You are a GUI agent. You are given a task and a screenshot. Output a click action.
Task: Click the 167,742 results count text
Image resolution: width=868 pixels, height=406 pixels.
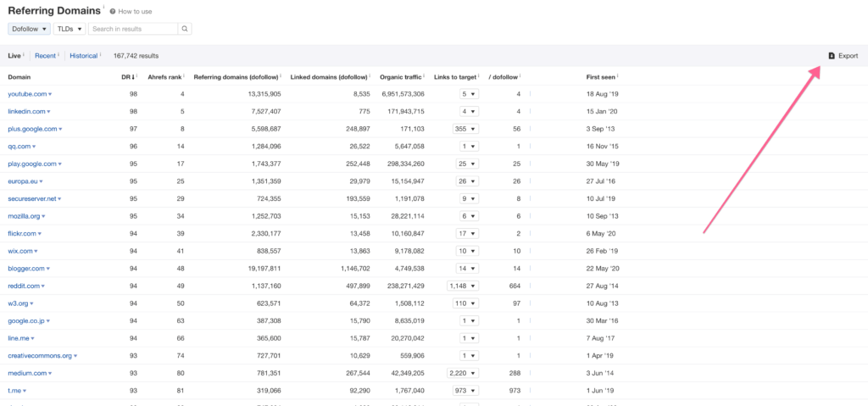136,56
